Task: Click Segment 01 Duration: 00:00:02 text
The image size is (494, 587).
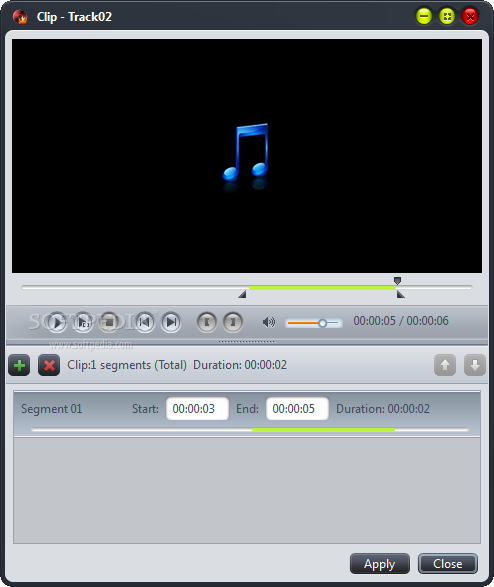Action: click(x=383, y=409)
